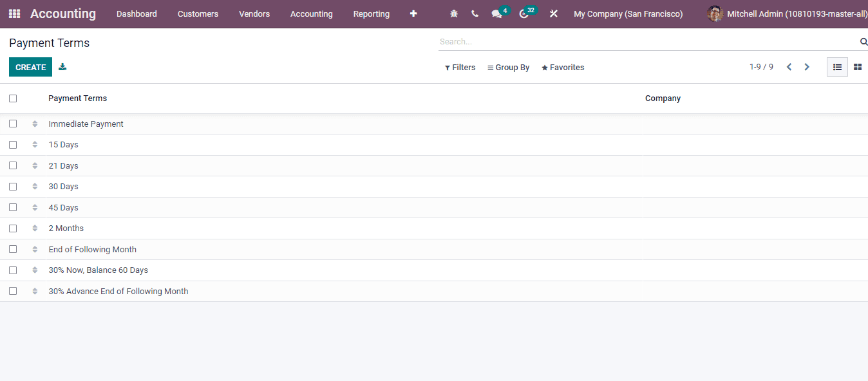Image resolution: width=868 pixels, height=381 pixels.
Task: View activities using the clock icon
Action: click(x=523, y=14)
